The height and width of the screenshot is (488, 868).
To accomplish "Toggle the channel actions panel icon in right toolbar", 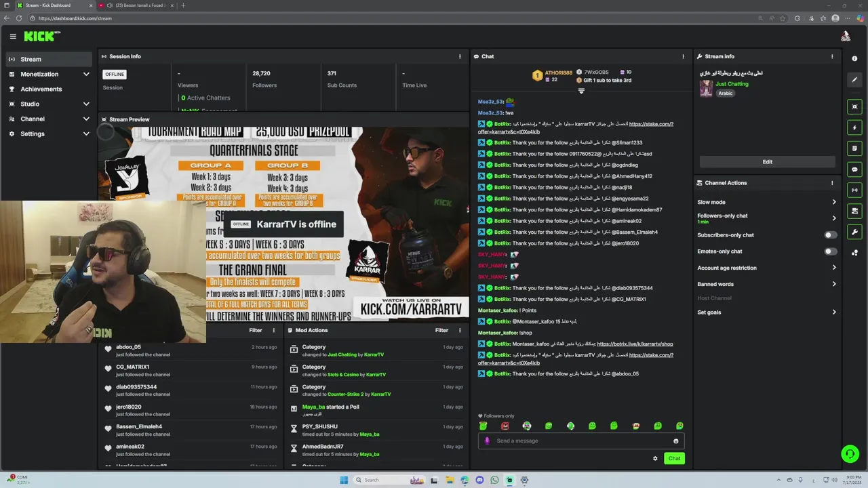I will click(x=854, y=211).
